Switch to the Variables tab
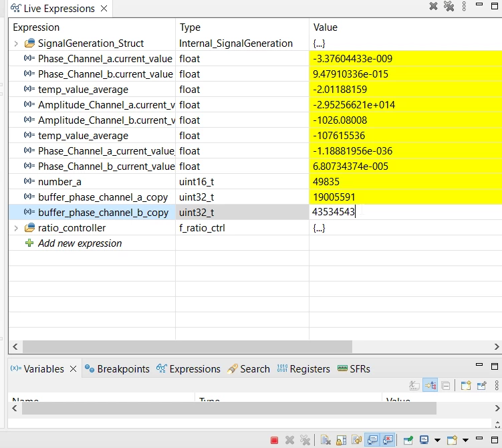The height and width of the screenshot is (448, 502). pos(43,369)
